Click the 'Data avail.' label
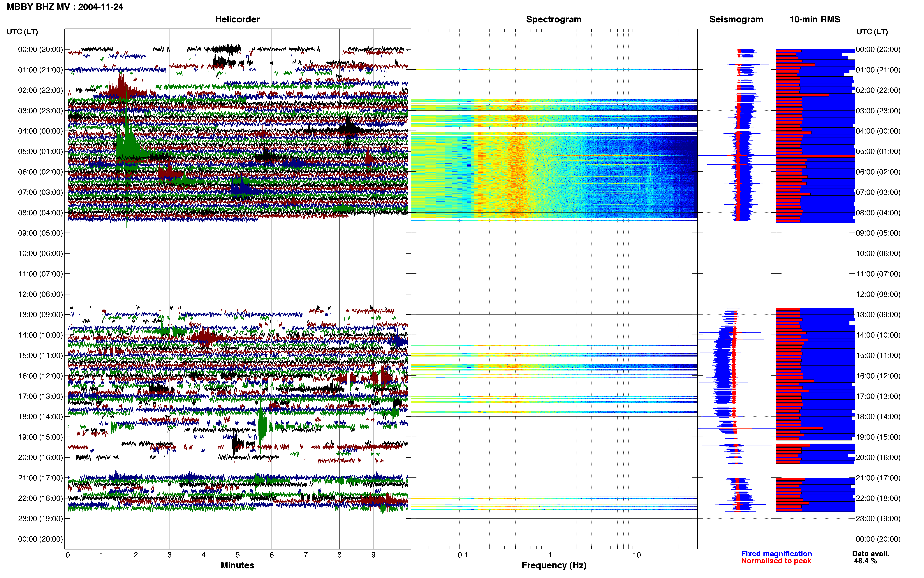The height and width of the screenshot is (578, 924). 870,554
